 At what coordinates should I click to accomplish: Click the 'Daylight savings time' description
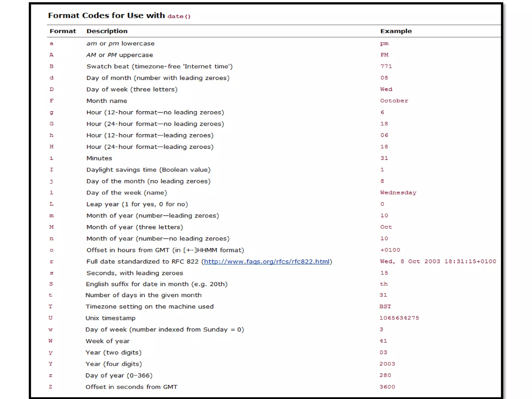tap(148, 170)
